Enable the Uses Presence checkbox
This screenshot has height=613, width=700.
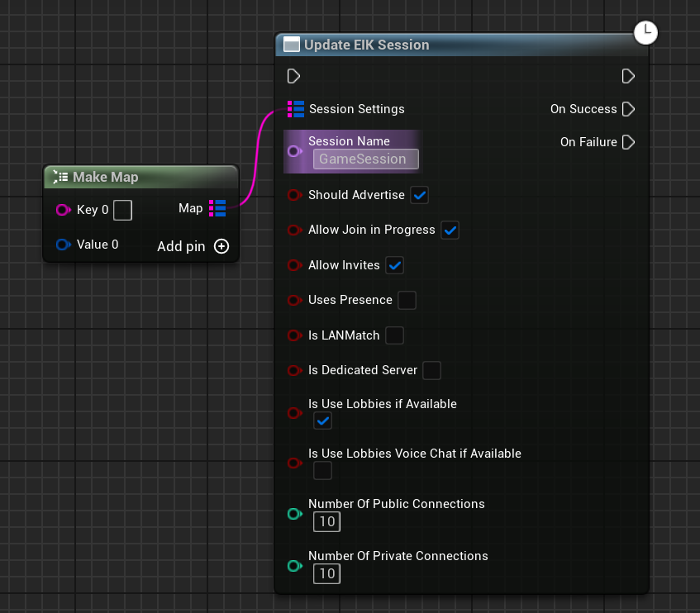tap(407, 300)
